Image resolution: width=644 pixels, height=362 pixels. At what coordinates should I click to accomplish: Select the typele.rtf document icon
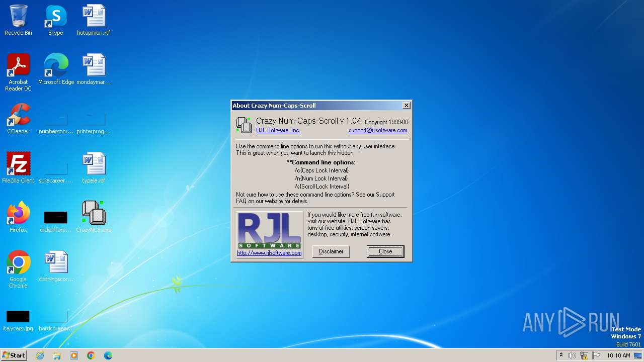coord(94,168)
